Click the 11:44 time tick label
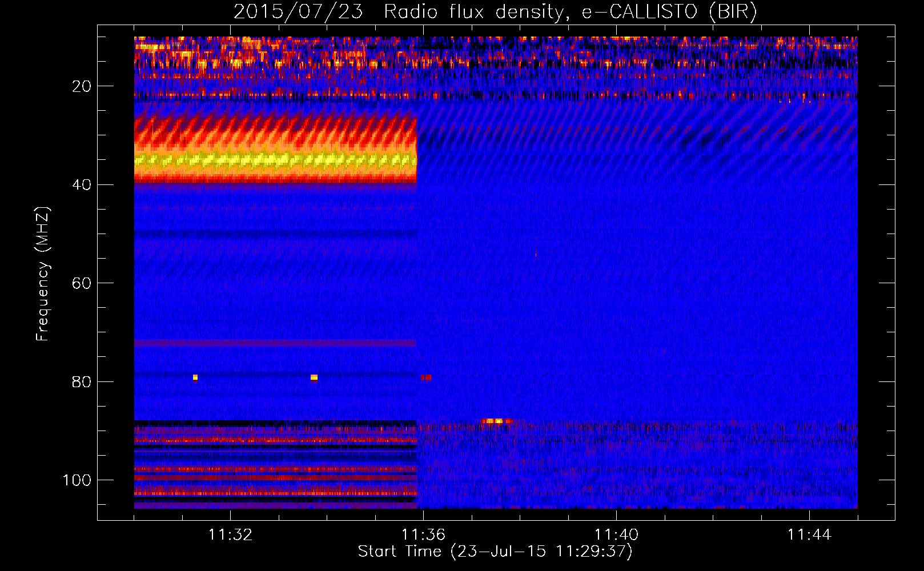The image size is (924, 571). point(809,535)
